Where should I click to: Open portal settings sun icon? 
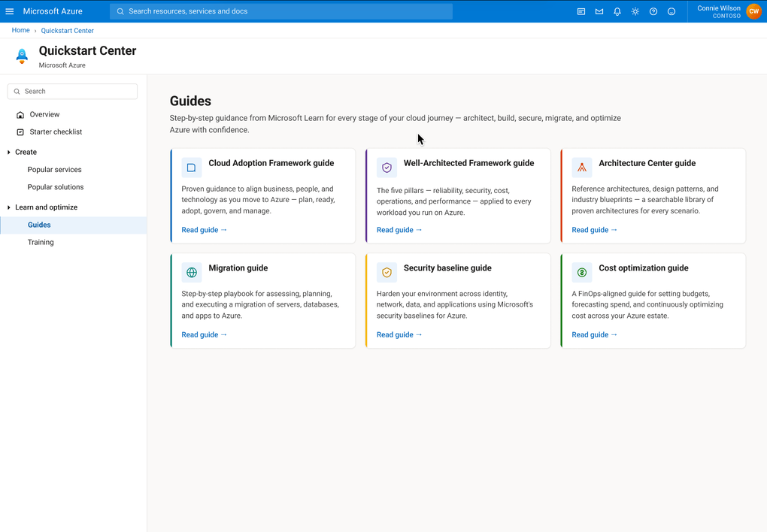tap(635, 11)
